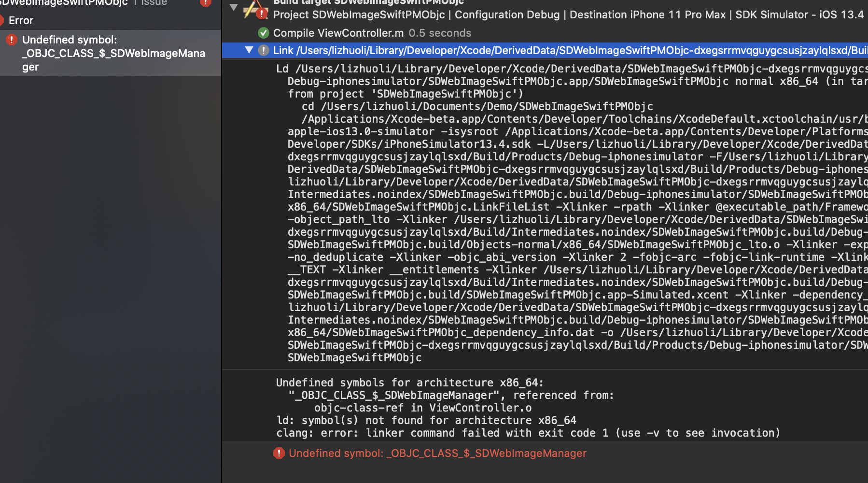The height and width of the screenshot is (483, 868).
Task: Collapse the build target log using its disclosure triangle
Action: (x=234, y=7)
